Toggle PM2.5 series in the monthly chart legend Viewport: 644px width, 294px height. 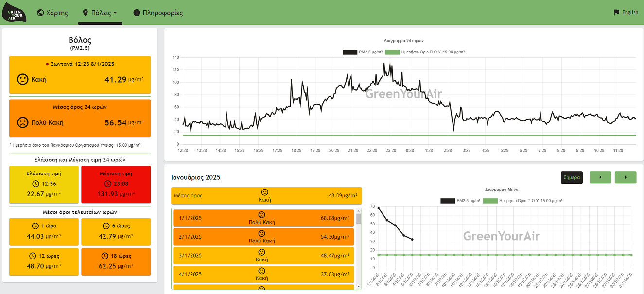460,201
